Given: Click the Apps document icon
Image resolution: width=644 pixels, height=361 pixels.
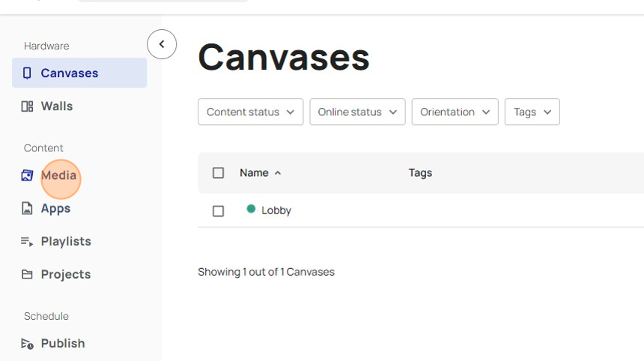Looking at the screenshot, I should (27, 208).
